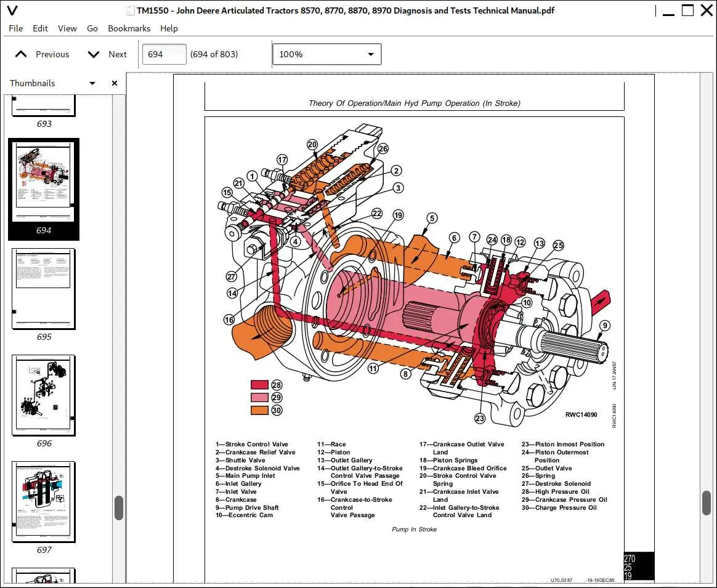Click the page number field showing 694
Screen dimensions: 717x588
click(x=164, y=54)
